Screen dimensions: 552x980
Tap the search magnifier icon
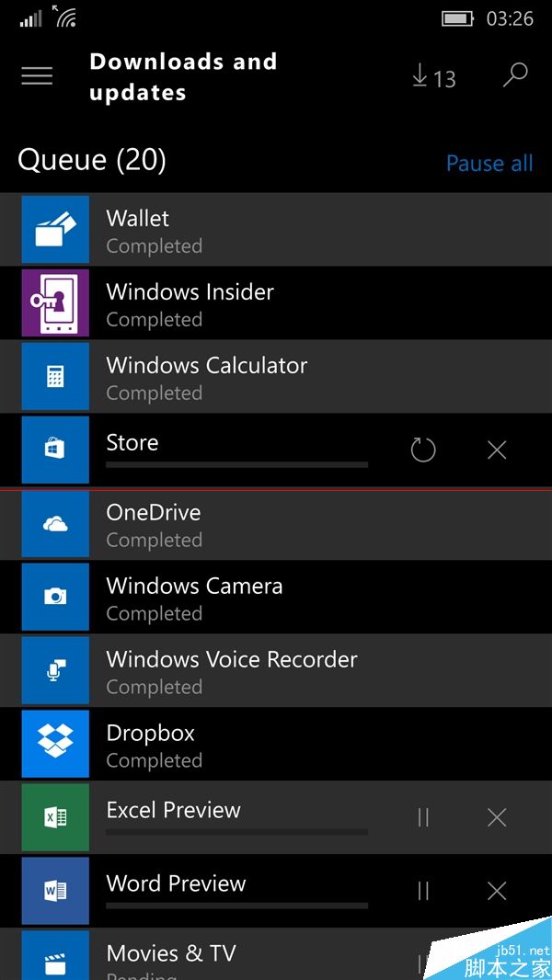(x=515, y=75)
